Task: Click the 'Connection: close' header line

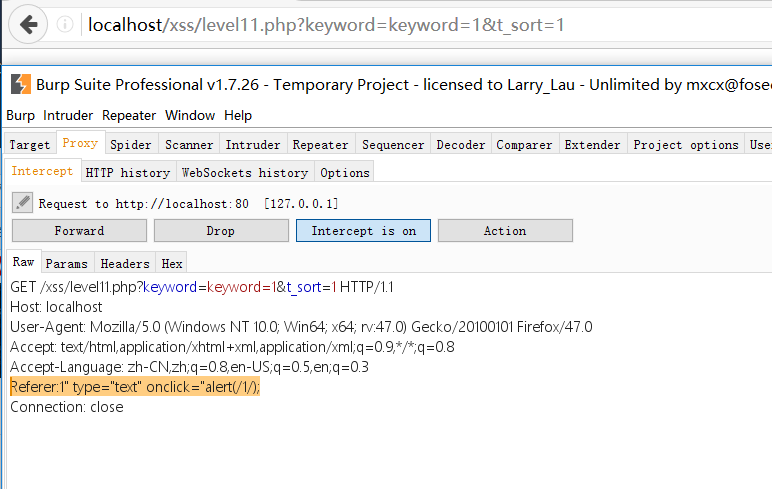Action: (67, 407)
